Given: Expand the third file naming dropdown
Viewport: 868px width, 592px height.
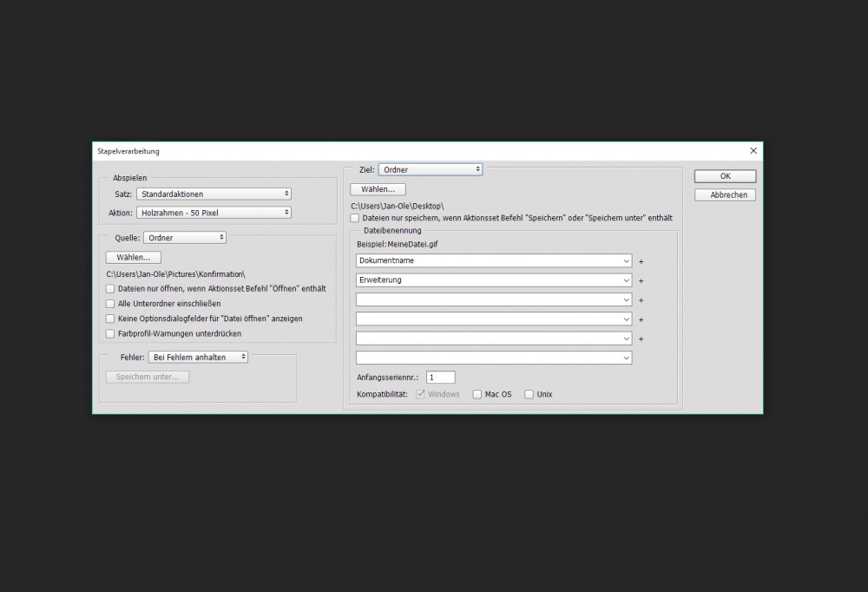Looking at the screenshot, I should pyautogui.click(x=494, y=299).
